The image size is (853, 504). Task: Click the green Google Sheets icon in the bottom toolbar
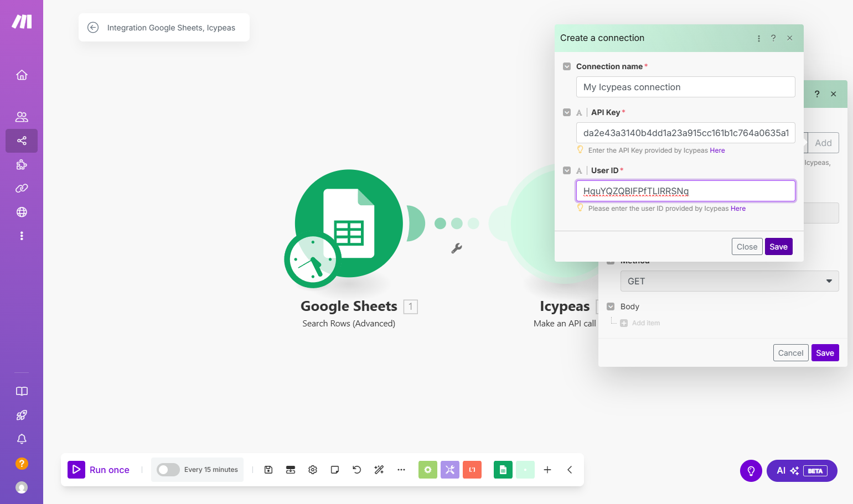(x=503, y=470)
